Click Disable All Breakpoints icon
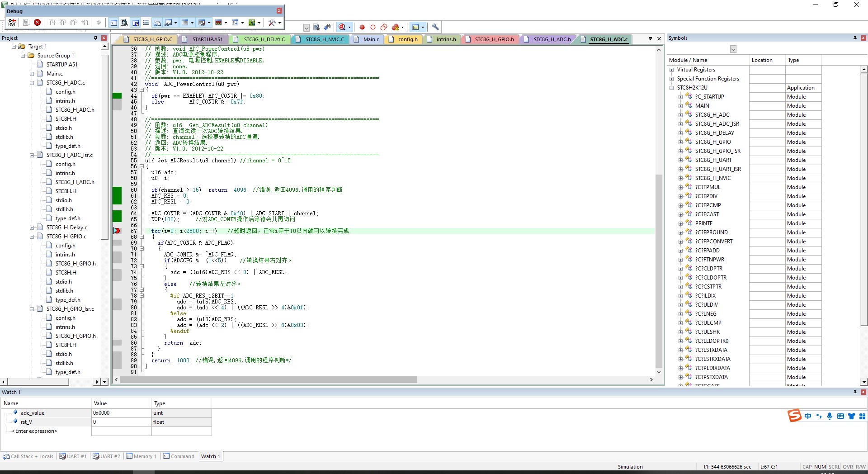This screenshot has width=868, height=474. click(x=384, y=27)
